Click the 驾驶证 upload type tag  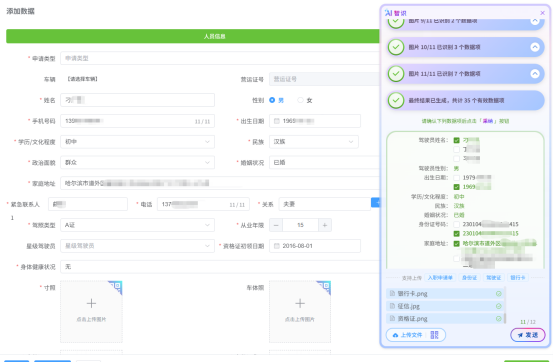point(493,278)
